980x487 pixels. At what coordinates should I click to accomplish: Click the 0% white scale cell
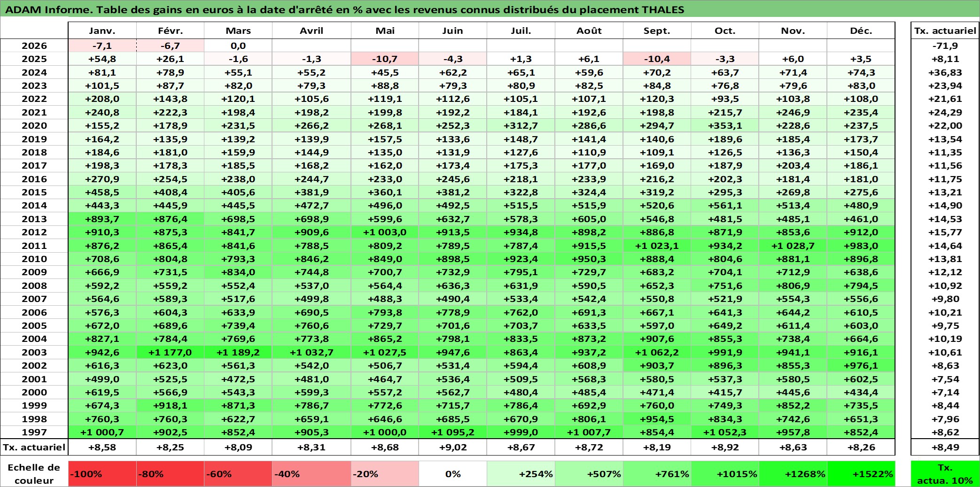453,474
